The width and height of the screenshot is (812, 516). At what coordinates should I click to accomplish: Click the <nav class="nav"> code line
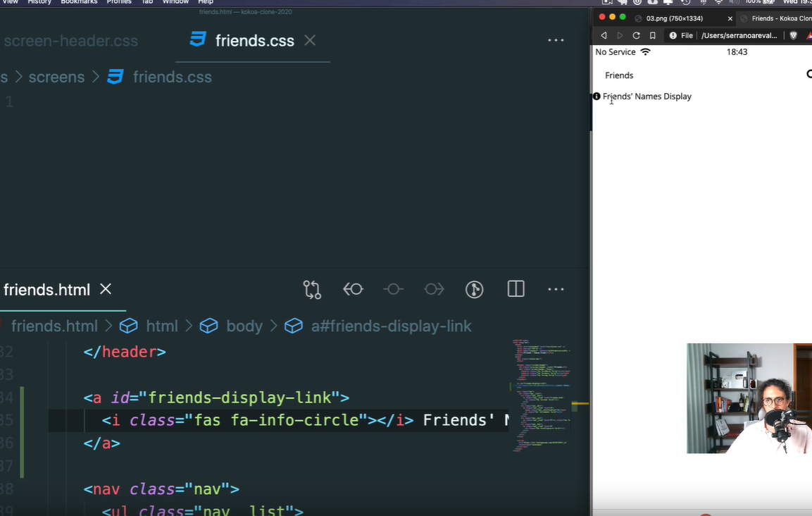[x=161, y=489]
